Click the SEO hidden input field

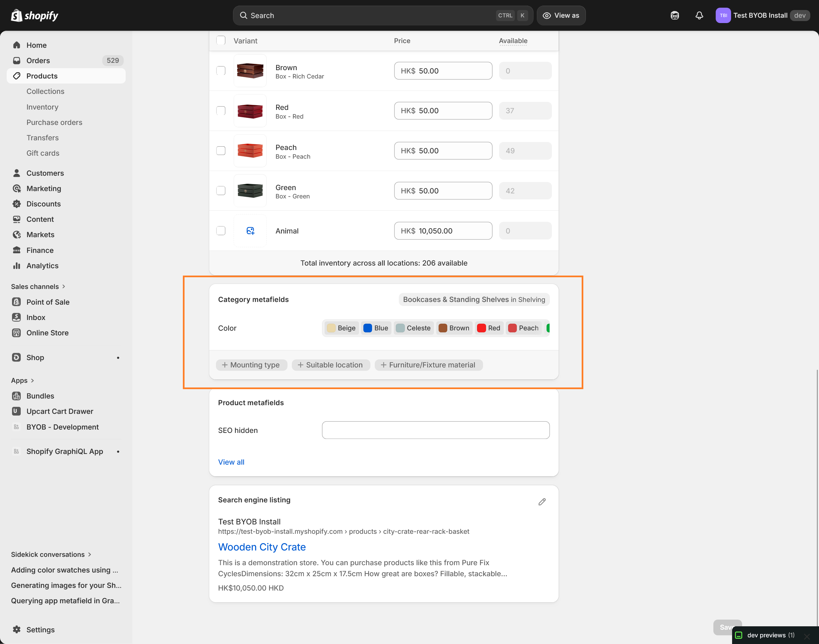coord(435,430)
